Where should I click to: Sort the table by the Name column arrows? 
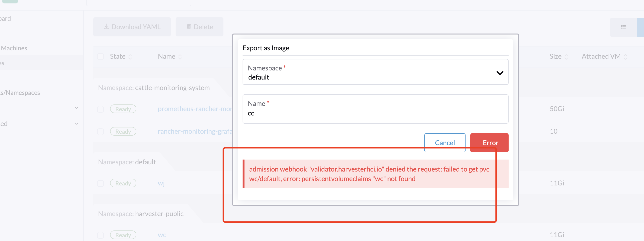pyautogui.click(x=181, y=57)
